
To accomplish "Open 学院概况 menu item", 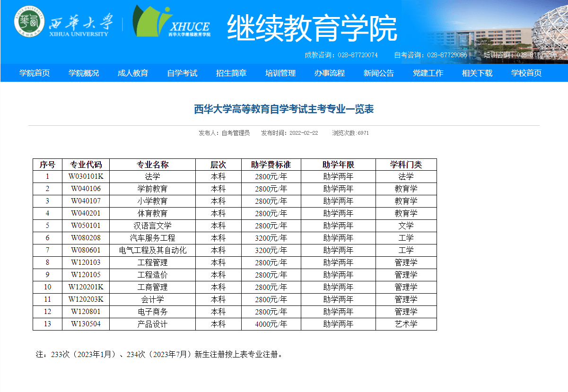I will click(x=84, y=73).
